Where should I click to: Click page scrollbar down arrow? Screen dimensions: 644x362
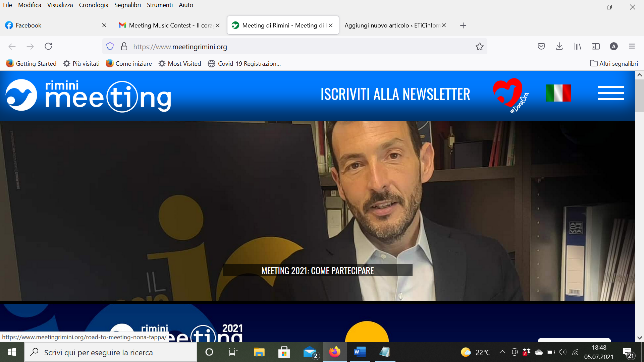click(x=640, y=338)
